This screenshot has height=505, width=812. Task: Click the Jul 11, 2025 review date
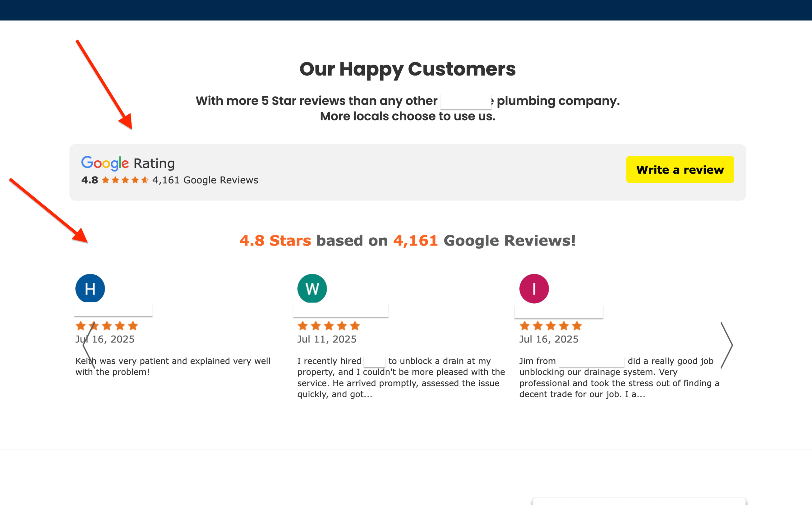(327, 339)
